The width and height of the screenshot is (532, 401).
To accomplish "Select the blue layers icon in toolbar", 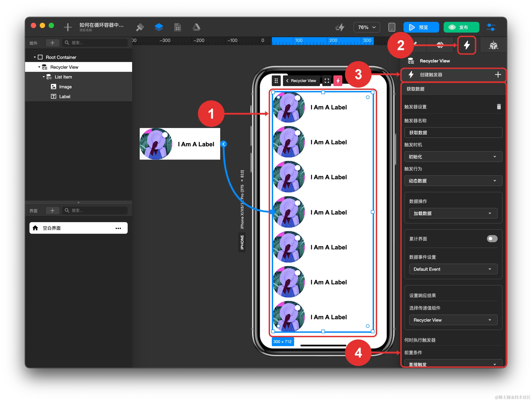I will pyautogui.click(x=159, y=27).
